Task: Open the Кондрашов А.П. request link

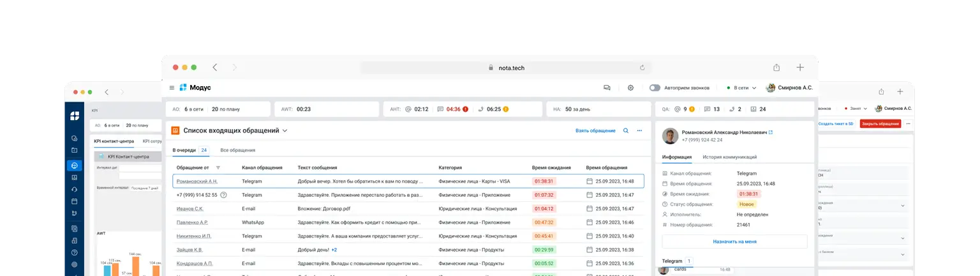Action: (195, 263)
